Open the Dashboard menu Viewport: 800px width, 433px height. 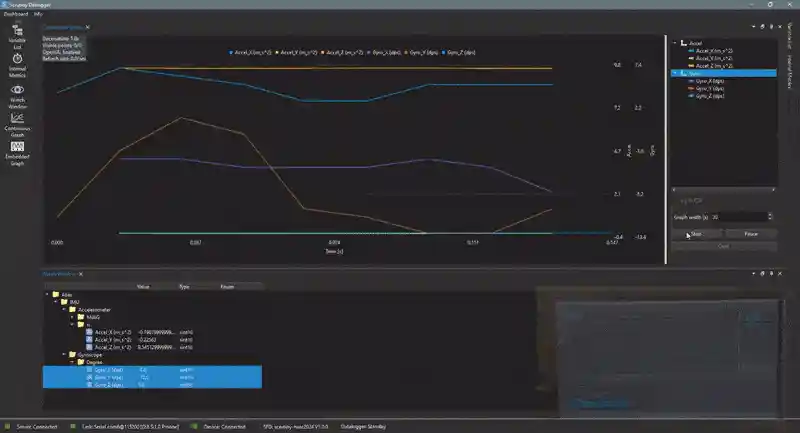[16, 14]
